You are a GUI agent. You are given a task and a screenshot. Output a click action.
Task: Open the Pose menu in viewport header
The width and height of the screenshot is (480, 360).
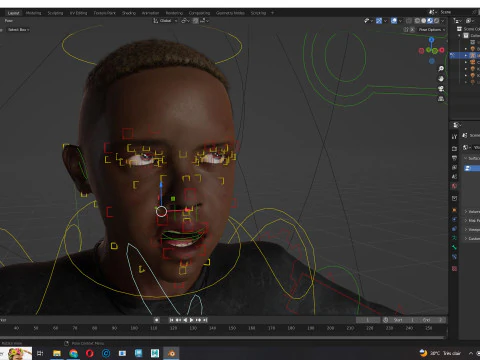point(9,21)
